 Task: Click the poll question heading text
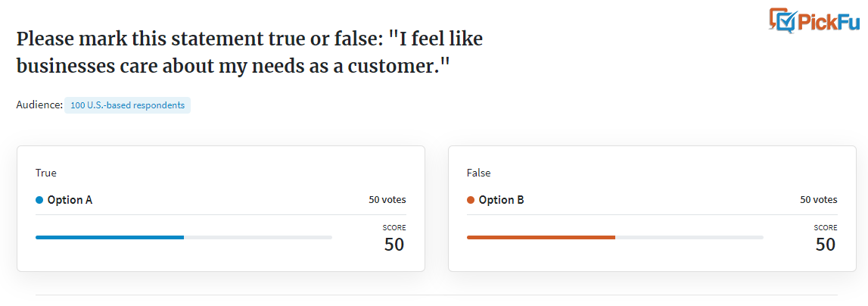point(250,53)
